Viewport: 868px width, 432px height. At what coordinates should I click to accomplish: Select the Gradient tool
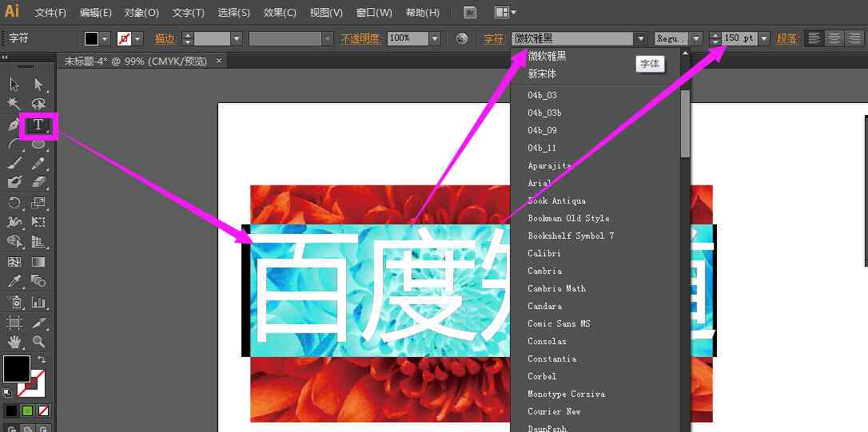pyautogui.click(x=38, y=262)
